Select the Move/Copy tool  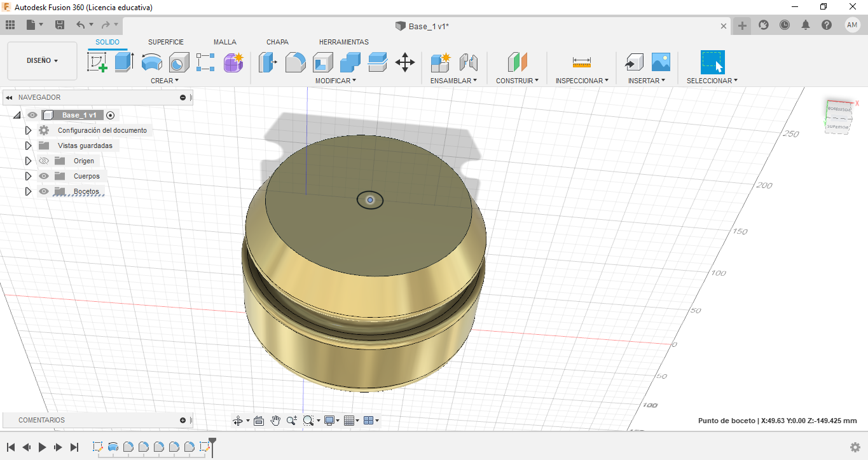tap(405, 62)
